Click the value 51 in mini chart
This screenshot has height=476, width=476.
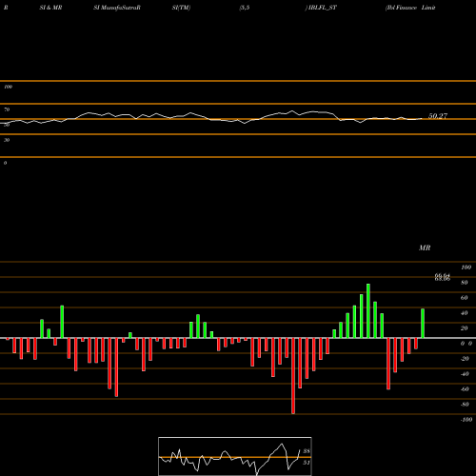(x=307, y=463)
